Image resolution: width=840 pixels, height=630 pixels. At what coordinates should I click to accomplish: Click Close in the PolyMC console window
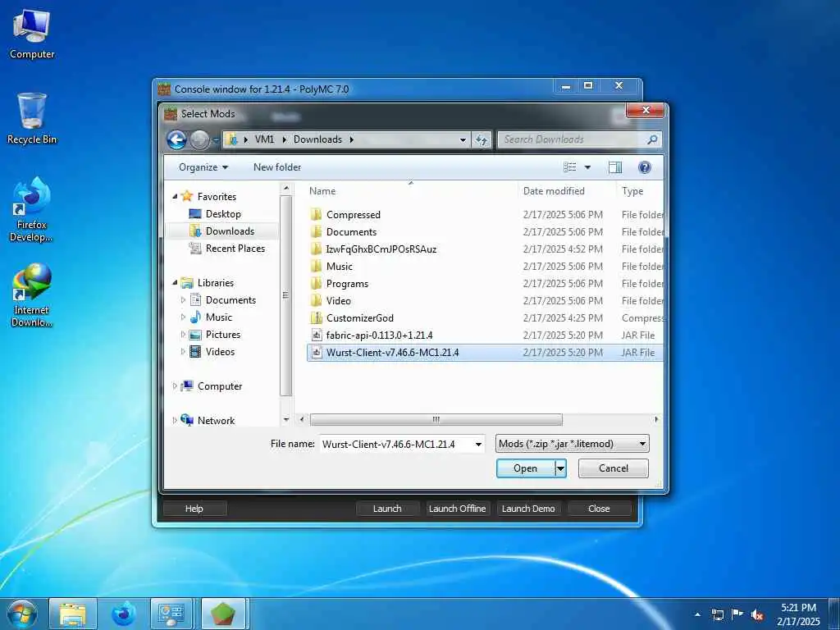598,509
